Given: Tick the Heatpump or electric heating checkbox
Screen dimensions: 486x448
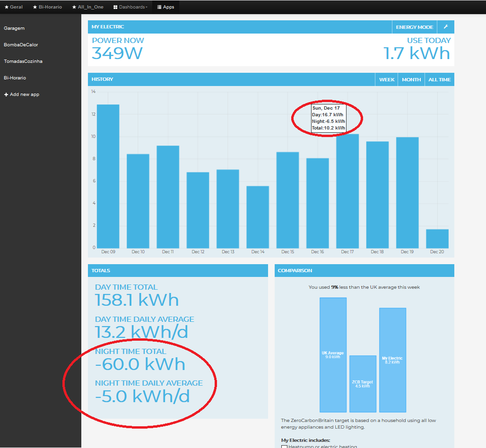Looking at the screenshot, I should (284, 447).
